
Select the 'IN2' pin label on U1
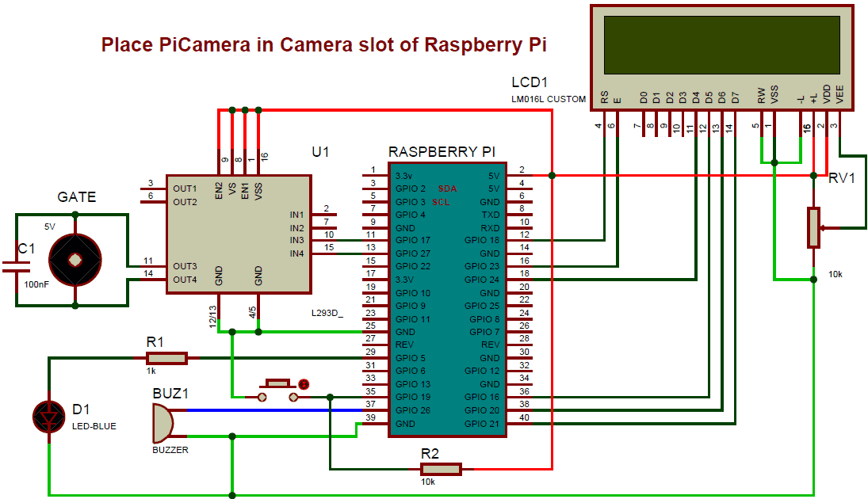[x=296, y=228]
